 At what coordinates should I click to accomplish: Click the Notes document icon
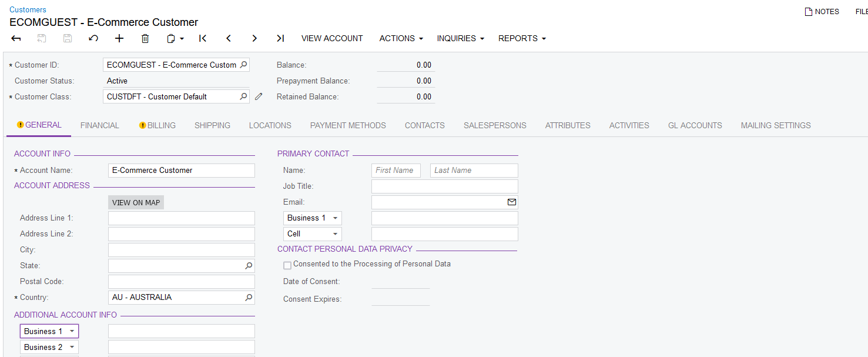pyautogui.click(x=809, y=11)
